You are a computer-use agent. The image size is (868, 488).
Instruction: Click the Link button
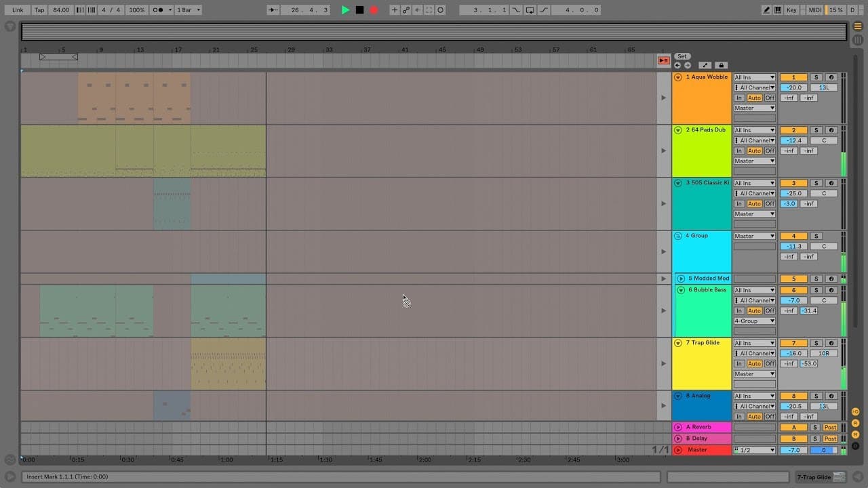18,10
